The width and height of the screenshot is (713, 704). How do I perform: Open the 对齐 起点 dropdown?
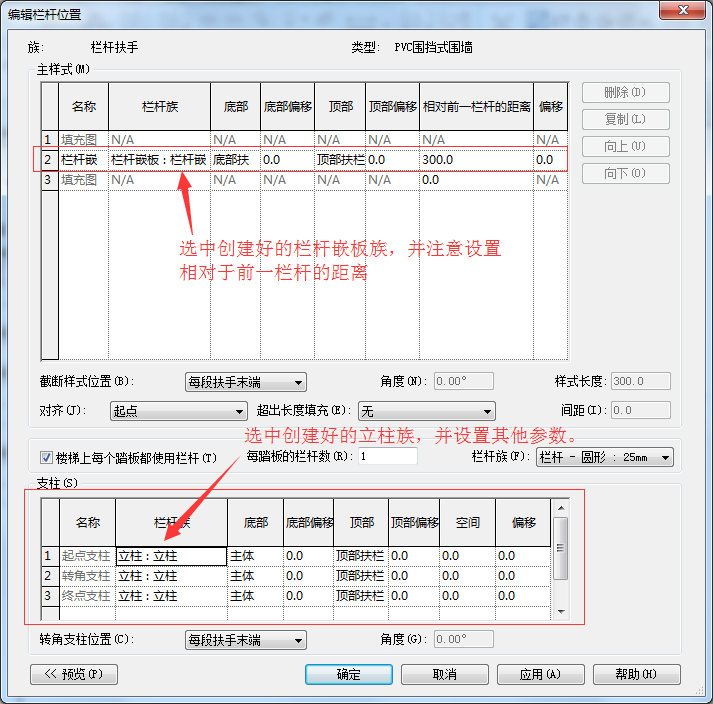179,411
